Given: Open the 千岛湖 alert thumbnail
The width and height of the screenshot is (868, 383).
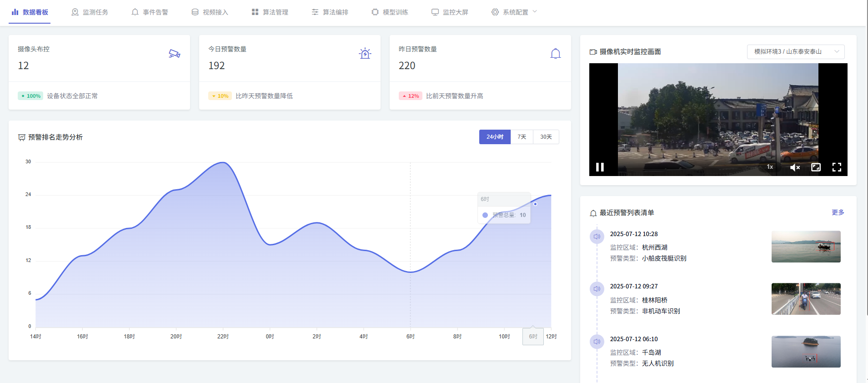Looking at the screenshot, I should 806,352.
